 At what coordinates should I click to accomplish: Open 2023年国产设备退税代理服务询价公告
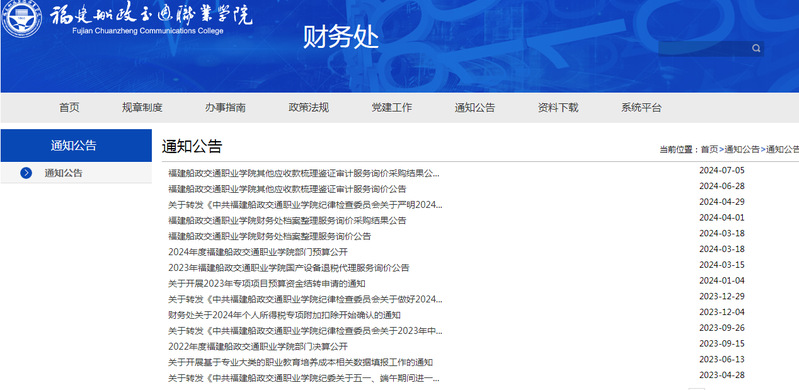pos(288,268)
